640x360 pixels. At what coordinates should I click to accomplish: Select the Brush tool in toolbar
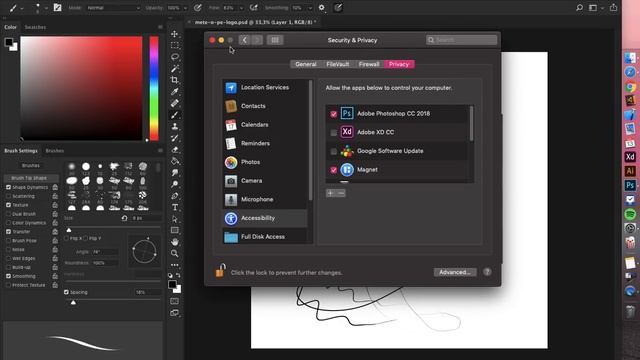[x=175, y=115]
